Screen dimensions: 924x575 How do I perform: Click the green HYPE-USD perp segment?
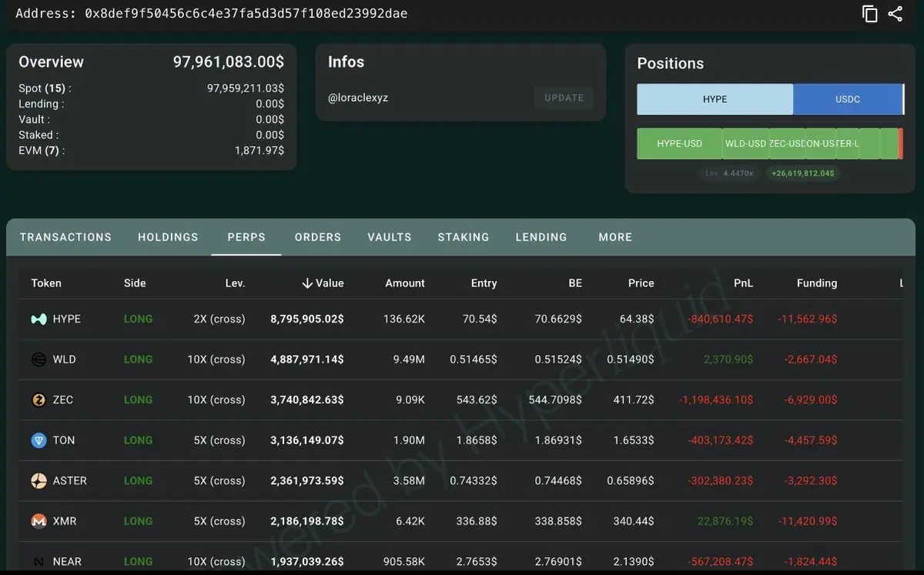click(x=680, y=144)
